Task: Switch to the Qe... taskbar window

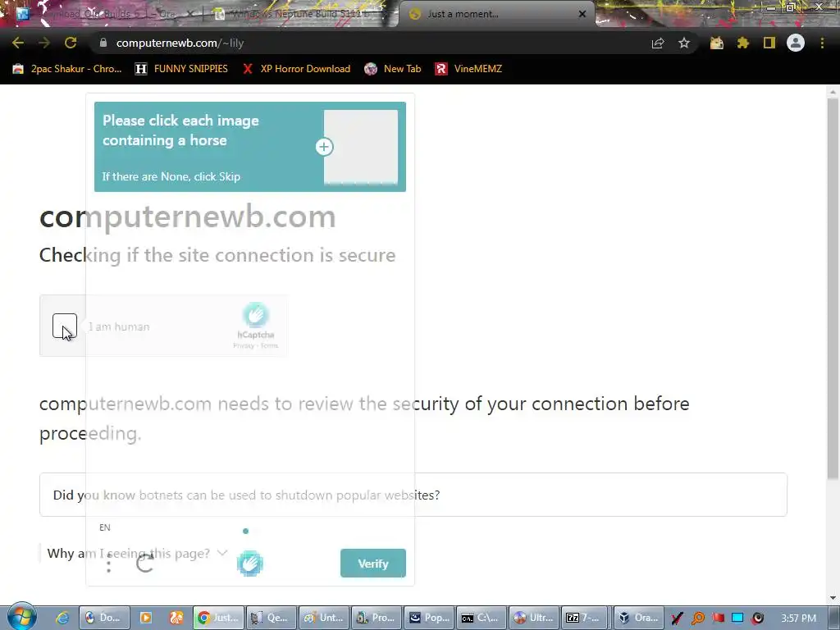Action: tap(271, 618)
